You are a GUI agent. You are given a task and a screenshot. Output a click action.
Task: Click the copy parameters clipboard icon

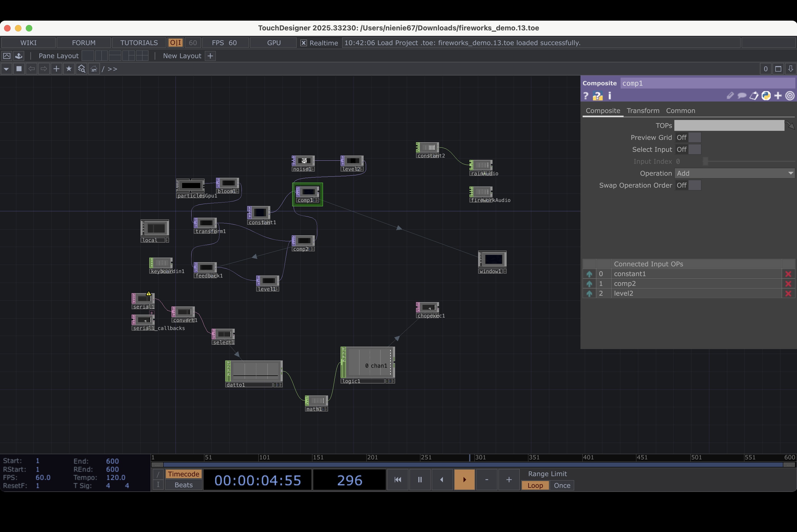pos(754,96)
